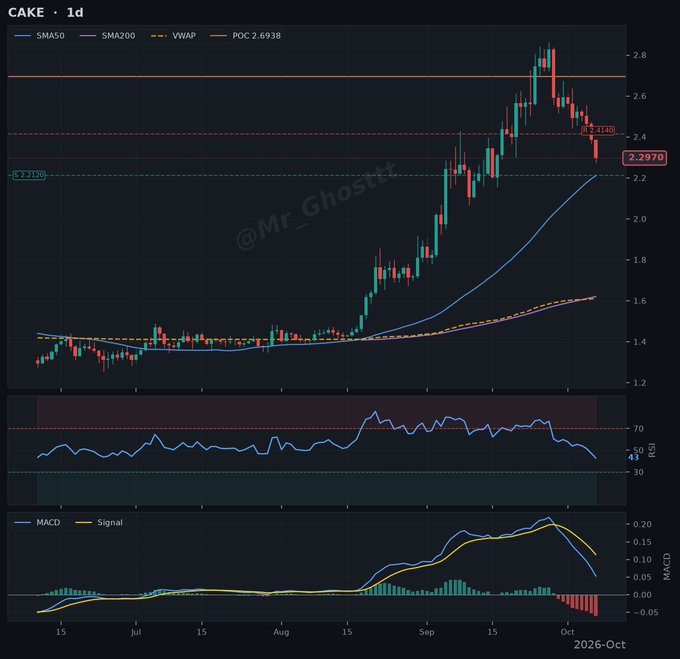Click the MACD vertical axis title

667,567
